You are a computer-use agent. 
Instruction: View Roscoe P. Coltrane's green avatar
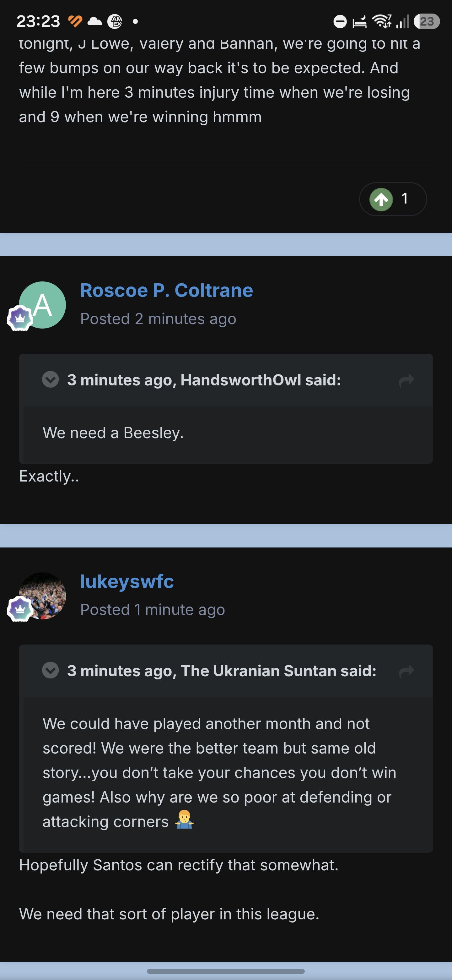click(x=43, y=305)
